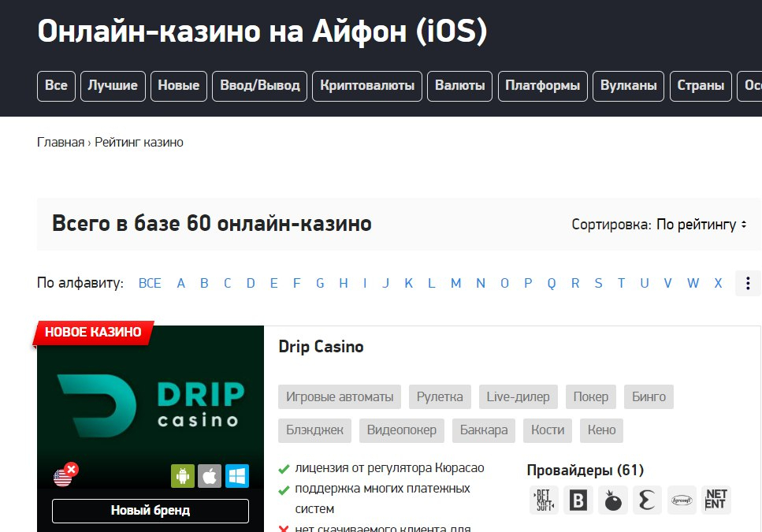Click the USA restricted flag icon
Image resolution: width=762 pixels, height=532 pixels.
click(65, 474)
